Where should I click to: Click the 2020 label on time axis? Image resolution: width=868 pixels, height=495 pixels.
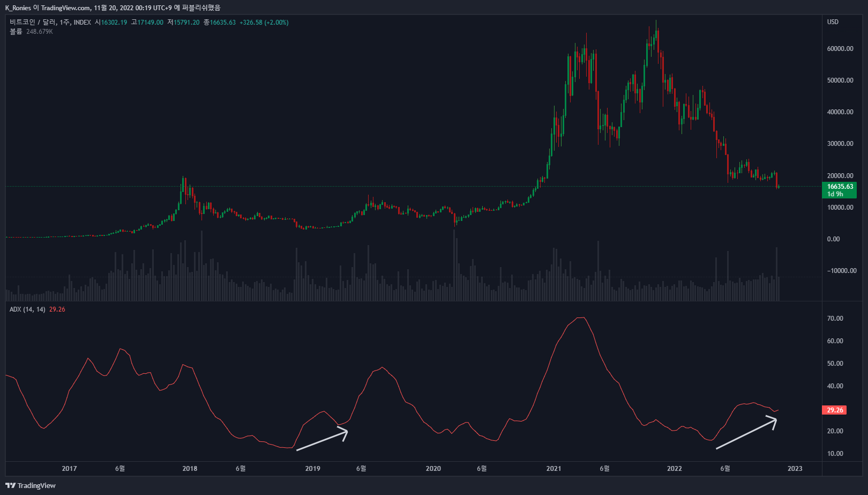[433, 469]
